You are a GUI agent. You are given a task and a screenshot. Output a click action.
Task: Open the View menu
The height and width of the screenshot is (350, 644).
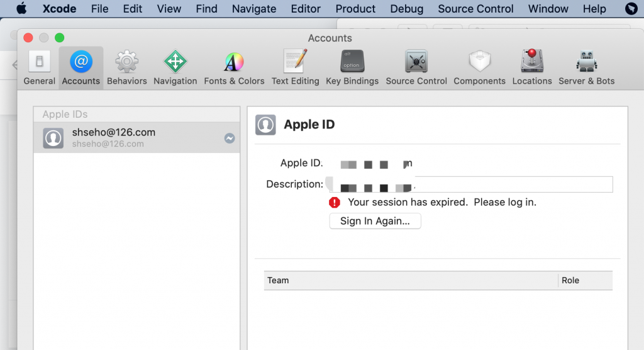(169, 9)
